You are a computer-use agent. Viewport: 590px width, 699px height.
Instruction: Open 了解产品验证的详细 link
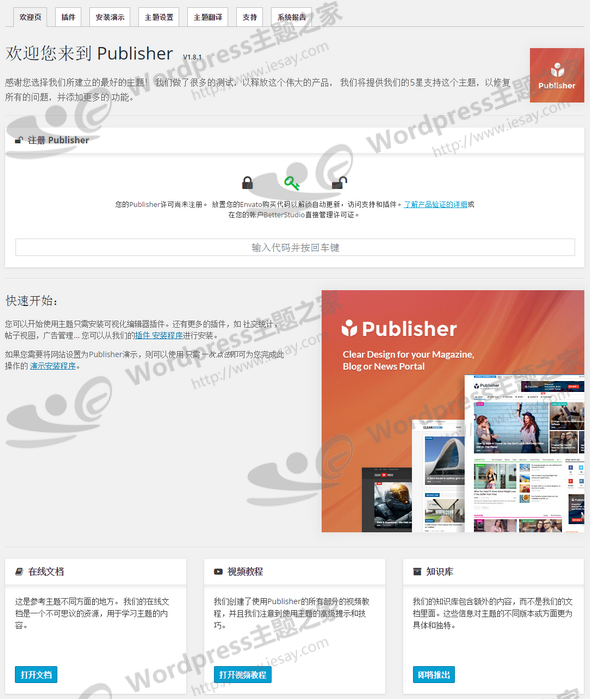coord(436,204)
